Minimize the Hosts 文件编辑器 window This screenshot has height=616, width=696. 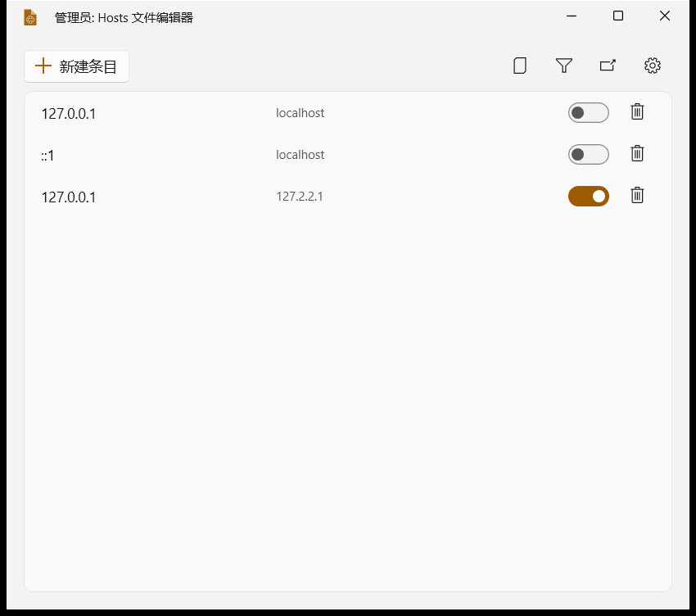[x=572, y=16]
